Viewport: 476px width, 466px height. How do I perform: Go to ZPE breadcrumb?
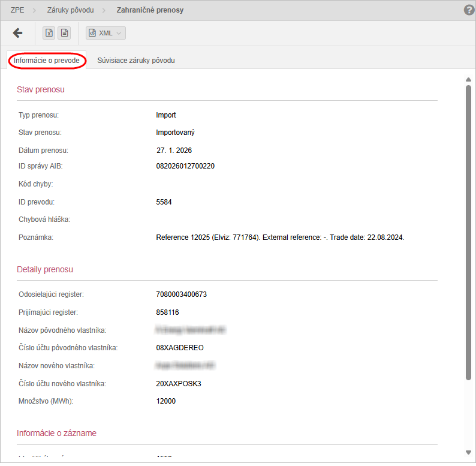[x=18, y=10]
